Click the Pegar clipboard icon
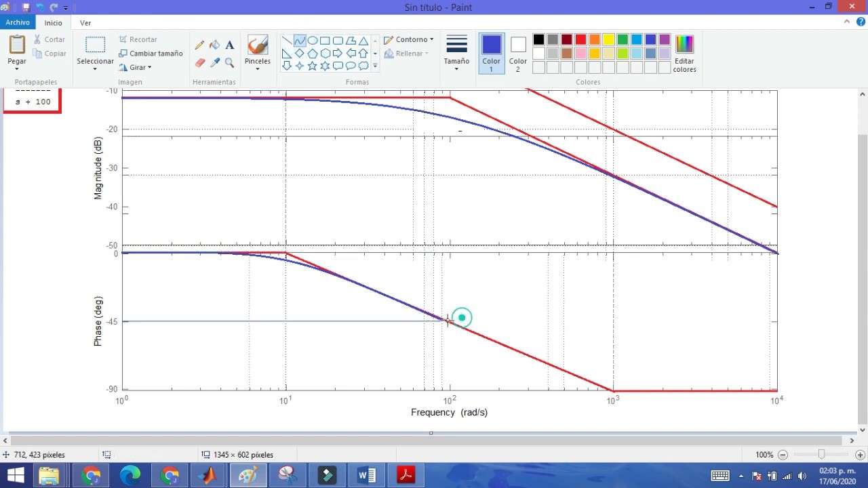This screenshot has height=488, width=868. click(17, 45)
